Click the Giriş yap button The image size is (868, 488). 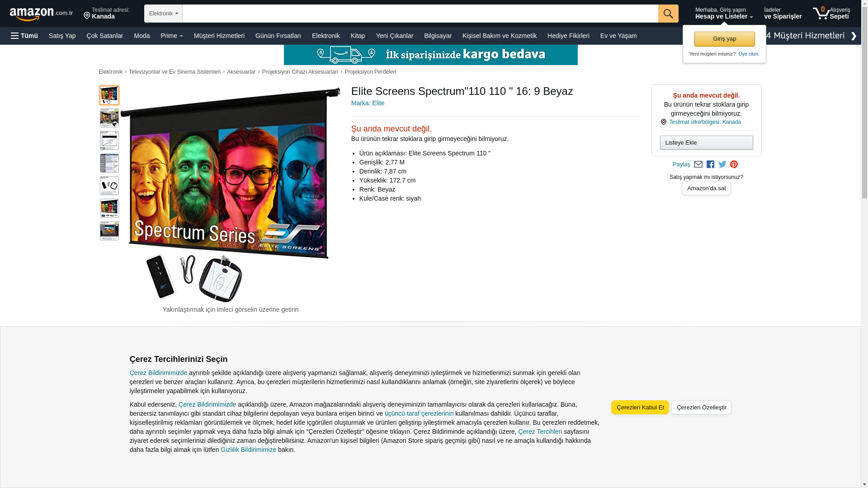pyautogui.click(x=724, y=39)
